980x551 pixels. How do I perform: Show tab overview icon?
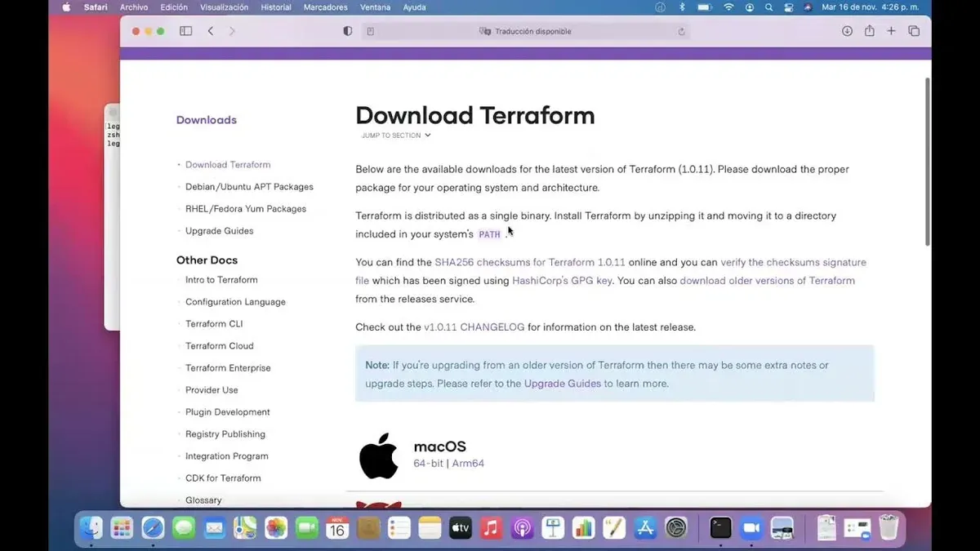tap(914, 31)
